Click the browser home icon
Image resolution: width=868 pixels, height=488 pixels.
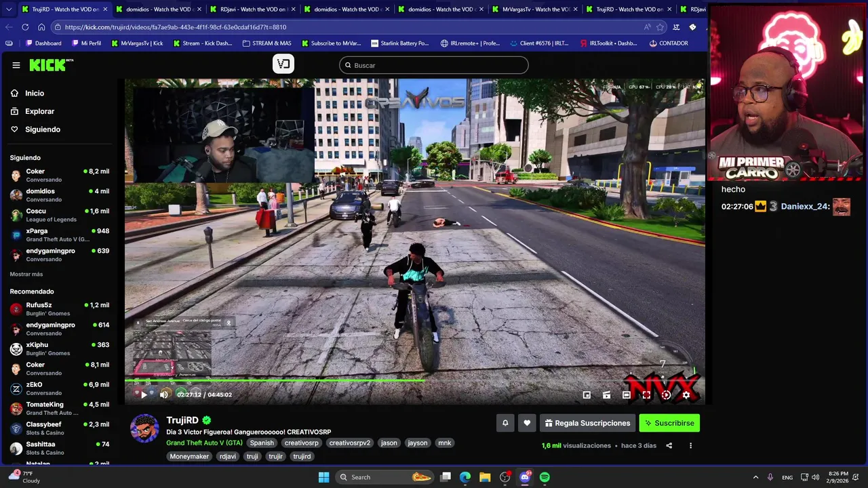click(x=41, y=27)
